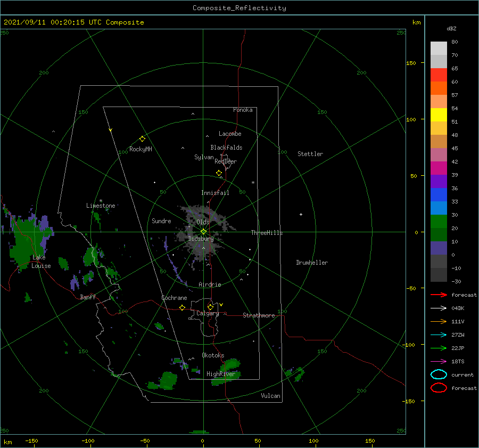This screenshot has height=448, width=479.
Task: Click the green 22JP arrow legend icon
Action: tap(439, 348)
